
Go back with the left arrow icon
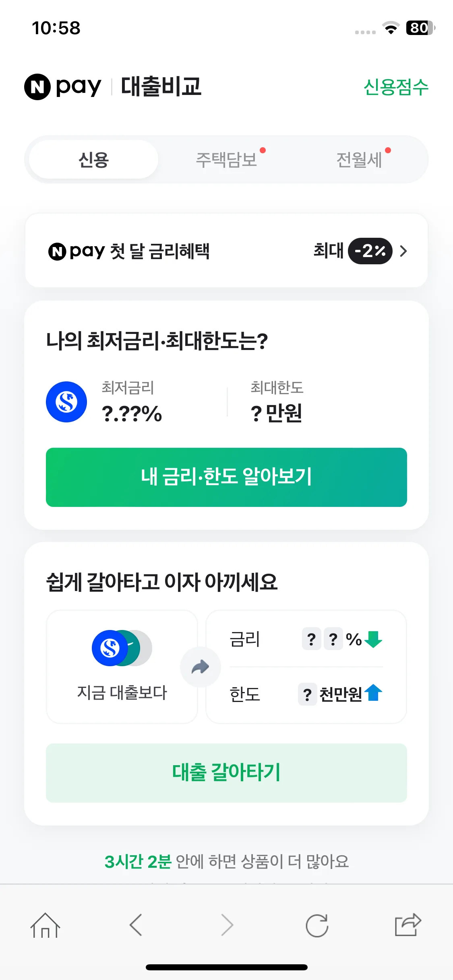[x=136, y=925]
